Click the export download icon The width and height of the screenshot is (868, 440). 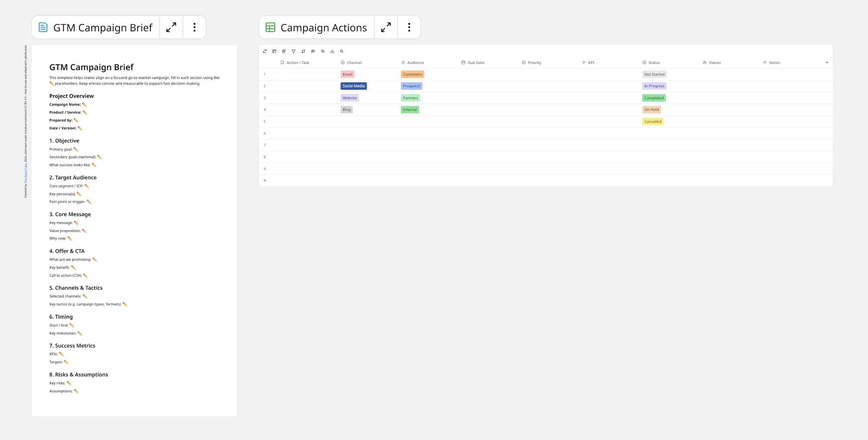pyautogui.click(x=332, y=51)
